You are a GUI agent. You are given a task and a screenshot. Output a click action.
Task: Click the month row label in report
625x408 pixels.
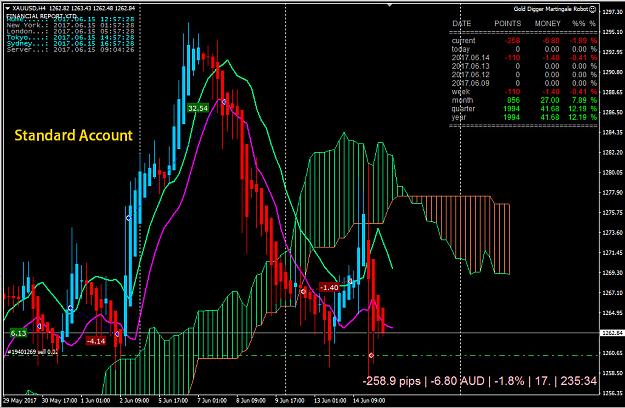[x=462, y=100]
